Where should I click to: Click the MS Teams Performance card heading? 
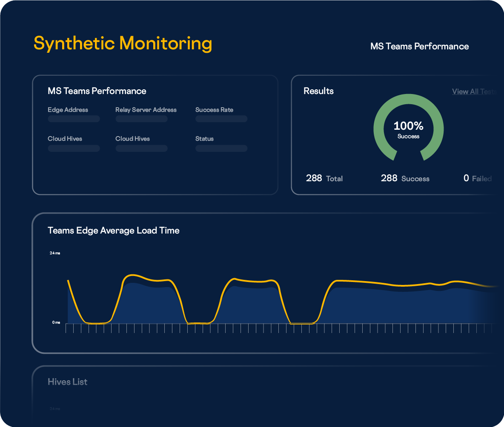(97, 91)
